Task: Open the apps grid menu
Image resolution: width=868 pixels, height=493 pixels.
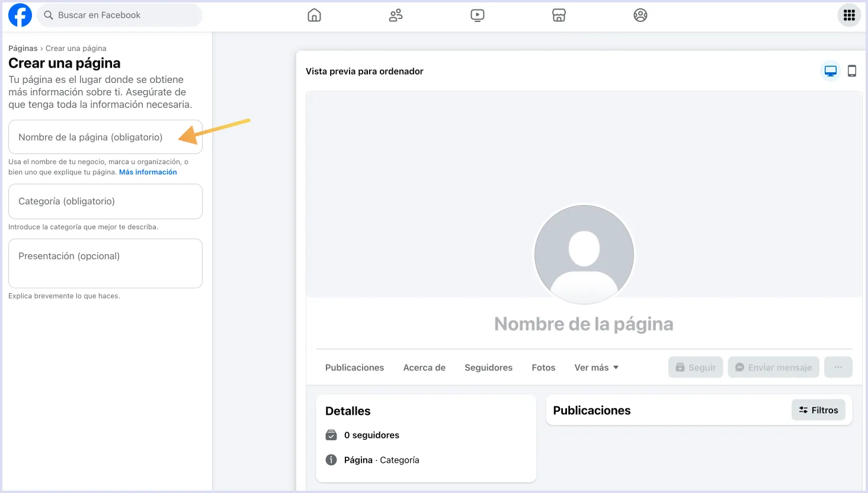Action: pyautogui.click(x=849, y=15)
